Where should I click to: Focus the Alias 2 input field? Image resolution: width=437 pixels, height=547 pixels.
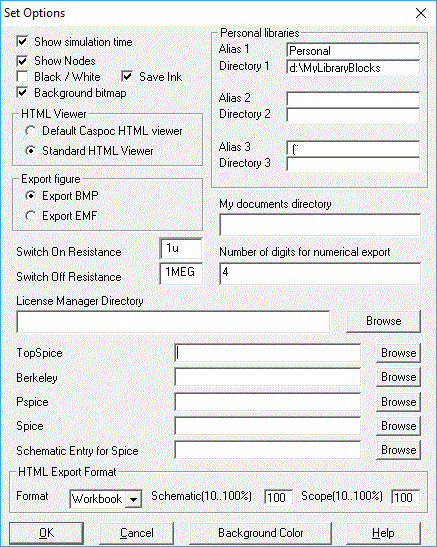(x=353, y=99)
